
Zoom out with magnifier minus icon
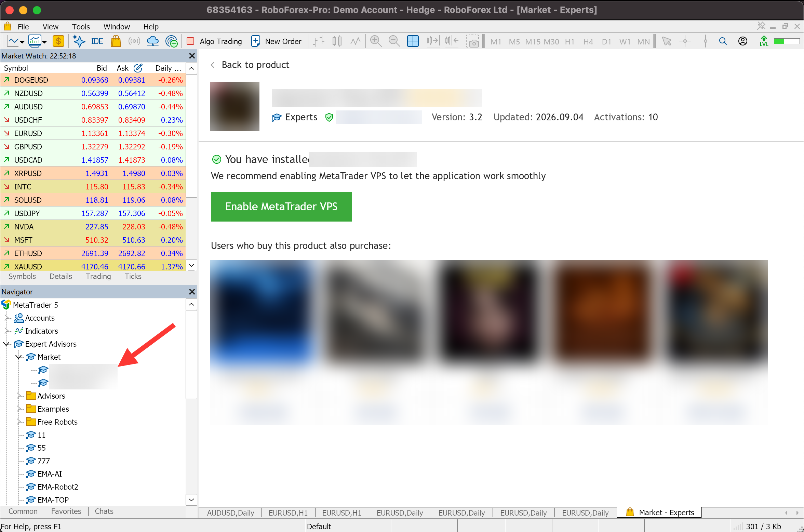click(x=394, y=41)
